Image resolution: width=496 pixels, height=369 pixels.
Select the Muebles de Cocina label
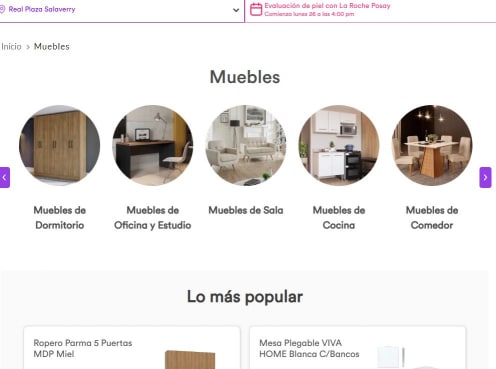coord(339,218)
